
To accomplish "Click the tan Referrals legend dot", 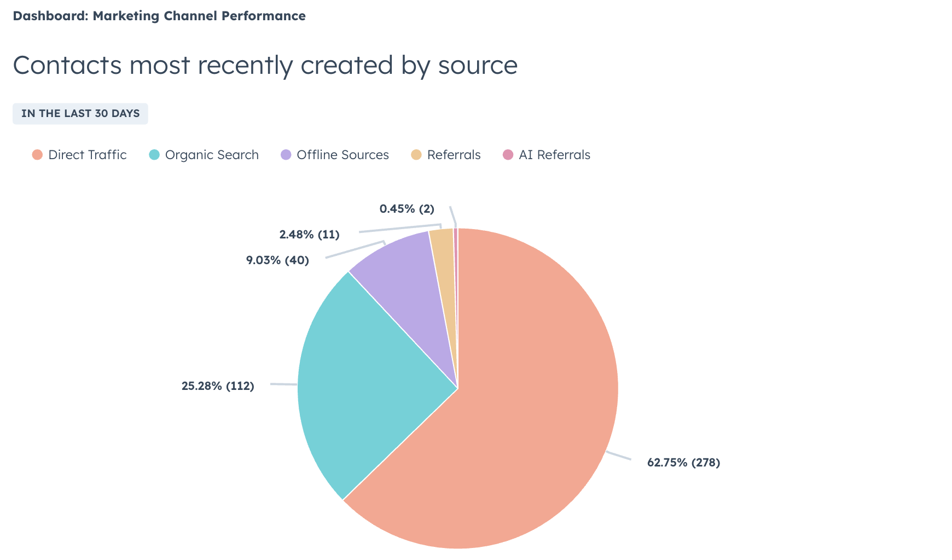I will click(x=416, y=155).
